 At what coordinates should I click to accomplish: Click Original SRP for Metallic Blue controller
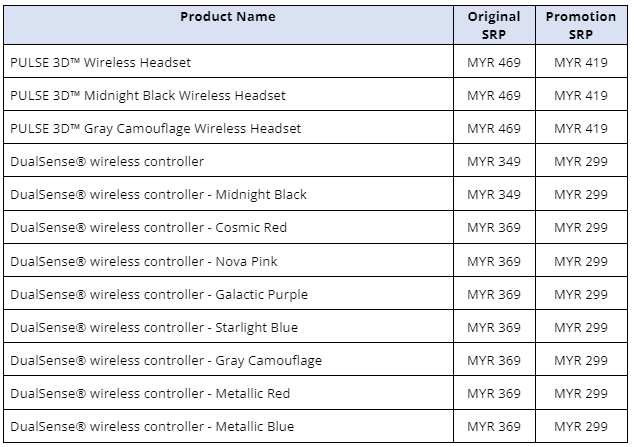tap(494, 427)
